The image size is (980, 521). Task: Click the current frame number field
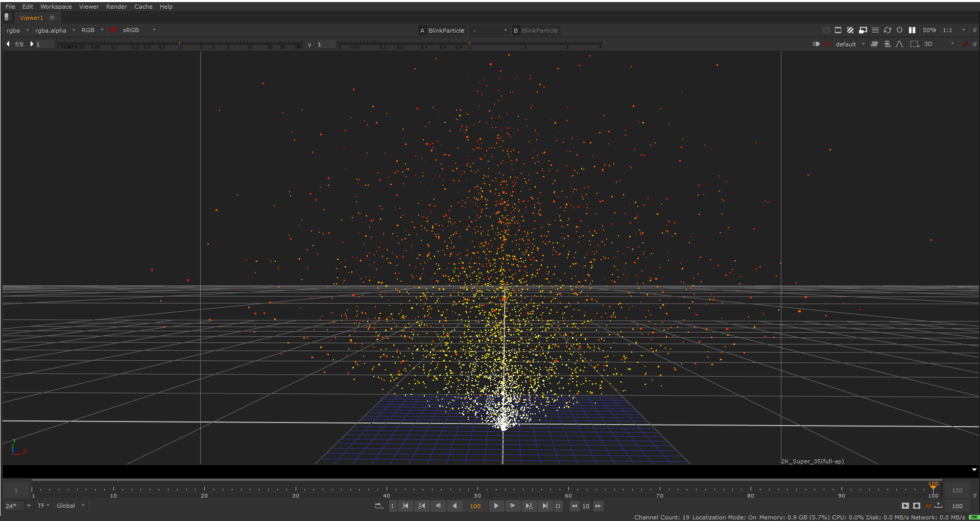tap(475, 506)
